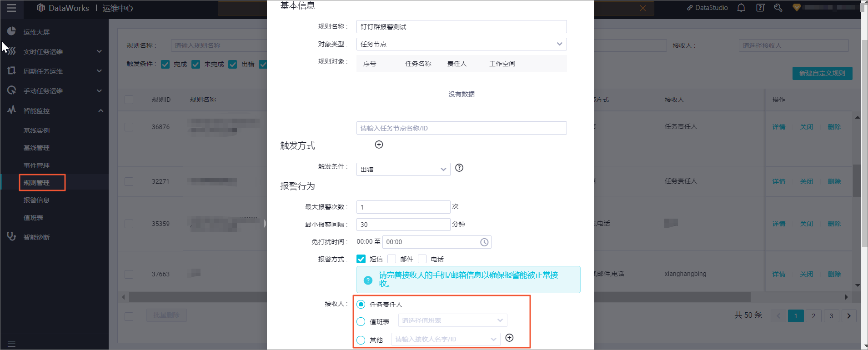Open the 对象类型 dropdown

coord(462,44)
